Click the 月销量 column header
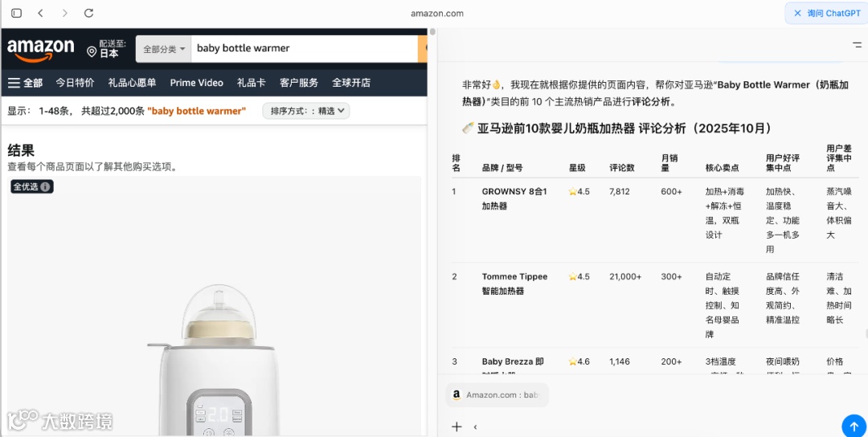Image resolution: width=868 pixels, height=437 pixels. pyautogui.click(x=669, y=162)
